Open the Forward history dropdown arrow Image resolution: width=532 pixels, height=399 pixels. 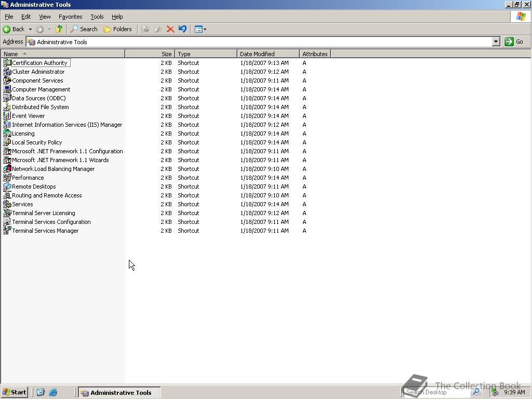tap(49, 29)
